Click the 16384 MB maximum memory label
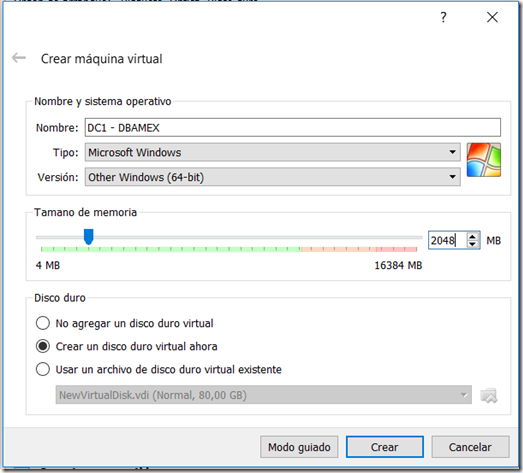The width and height of the screenshot is (523, 473). (398, 266)
